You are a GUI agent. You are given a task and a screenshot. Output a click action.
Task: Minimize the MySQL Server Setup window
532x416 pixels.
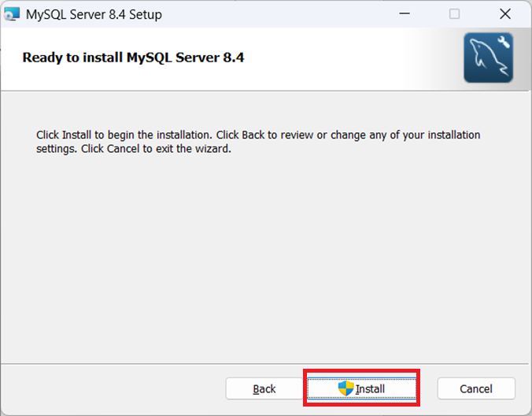404,13
